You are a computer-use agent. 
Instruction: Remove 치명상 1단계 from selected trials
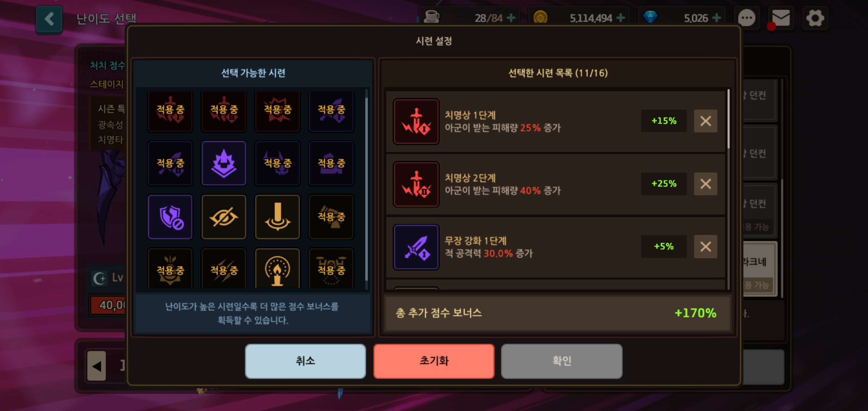[705, 121]
